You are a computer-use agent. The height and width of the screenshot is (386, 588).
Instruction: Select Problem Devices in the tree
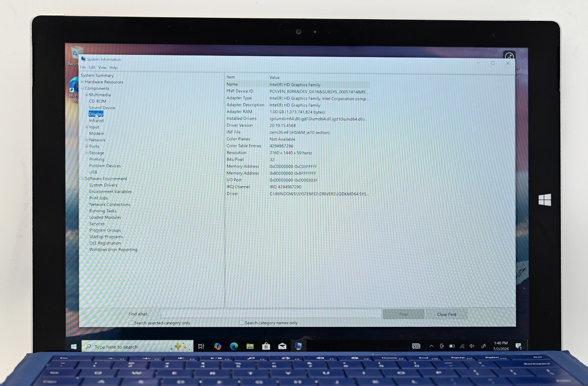pyautogui.click(x=105, y=166)
